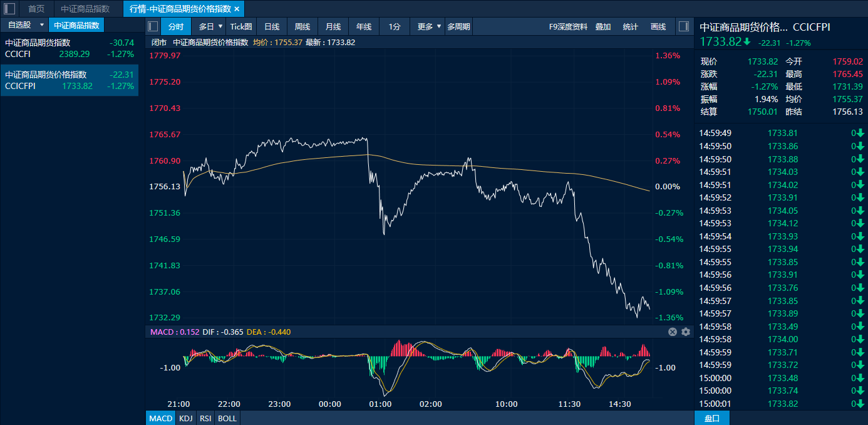Select the CCICFI 中证商品期货指数 row

(69, 48)
